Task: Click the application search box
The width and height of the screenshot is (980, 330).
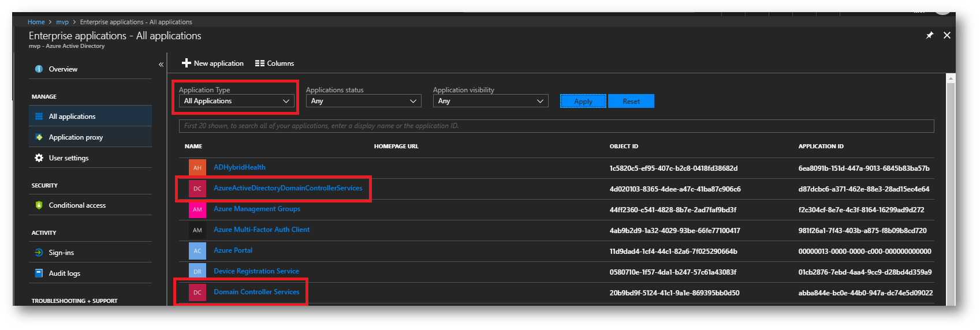Action: pyautogui.click(x=557, y=126)
